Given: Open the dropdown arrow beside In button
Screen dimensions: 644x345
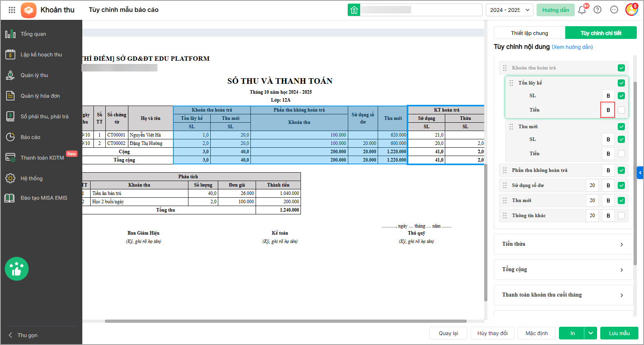Looking at the screenshot, I should pyautogui.click(x=591, y=333).
